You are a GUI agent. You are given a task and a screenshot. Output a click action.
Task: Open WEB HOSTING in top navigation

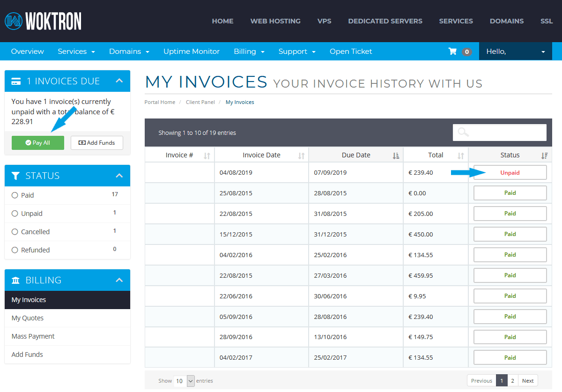coord(275,21)
